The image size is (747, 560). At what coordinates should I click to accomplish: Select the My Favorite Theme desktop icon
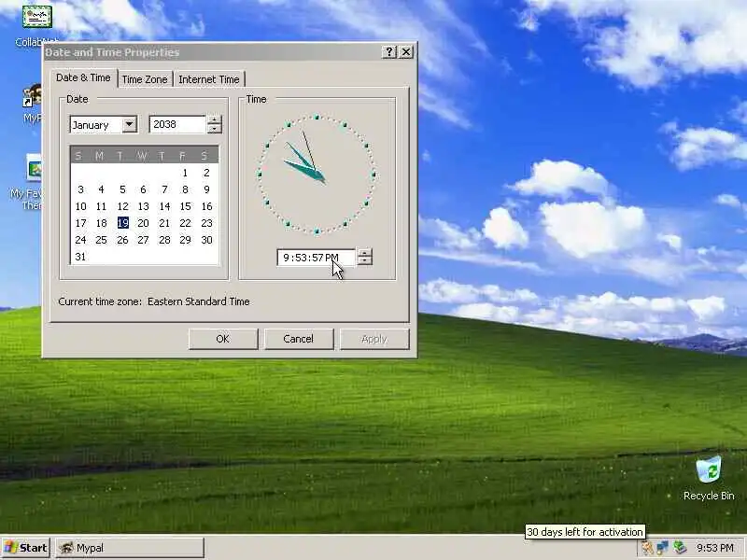tap(27, 182)
